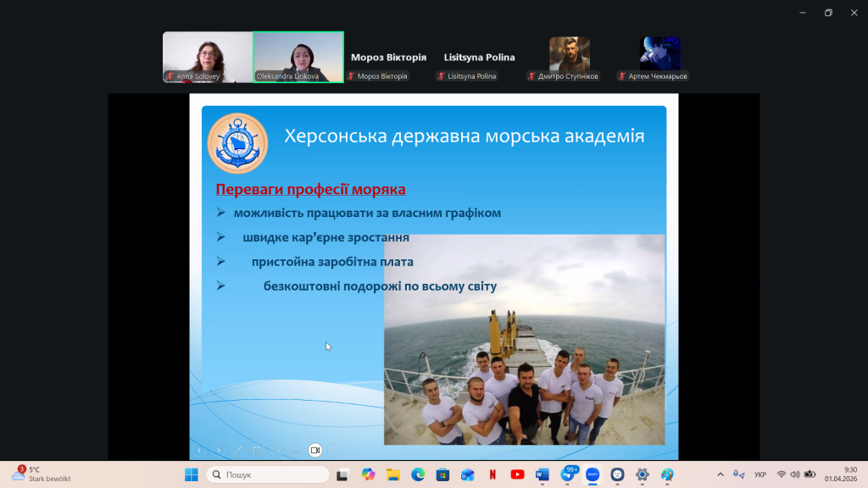868x488 pixels.
Task: Select Anna Solovey's video tile
Action: tap(208, 57)
